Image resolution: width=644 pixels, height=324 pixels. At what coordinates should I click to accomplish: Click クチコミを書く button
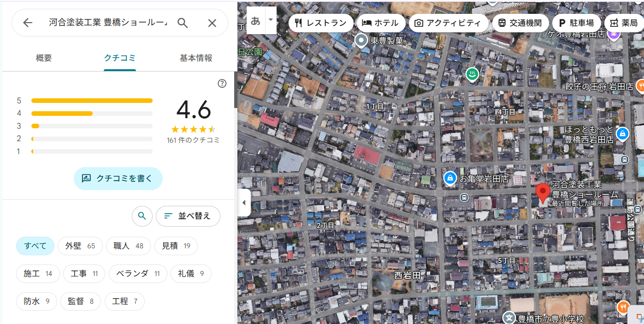118,179
